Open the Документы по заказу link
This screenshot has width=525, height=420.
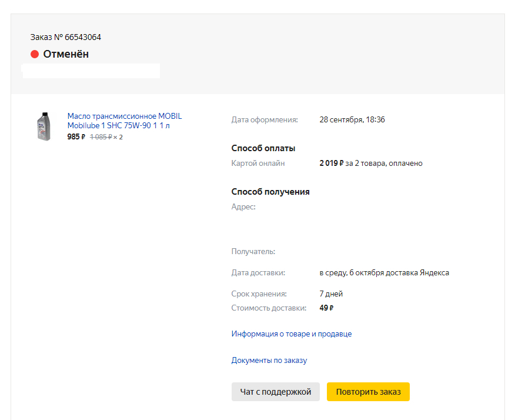pos(269,360)
